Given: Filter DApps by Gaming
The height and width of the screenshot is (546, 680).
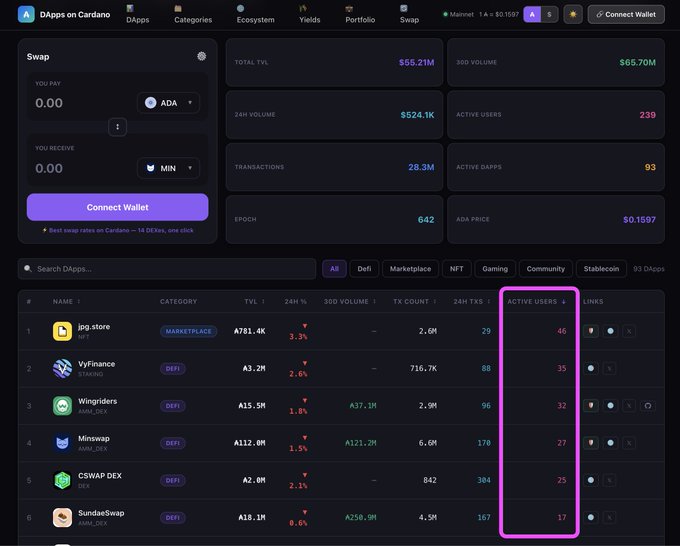Looking at the screenshot, I should (495, 269).
